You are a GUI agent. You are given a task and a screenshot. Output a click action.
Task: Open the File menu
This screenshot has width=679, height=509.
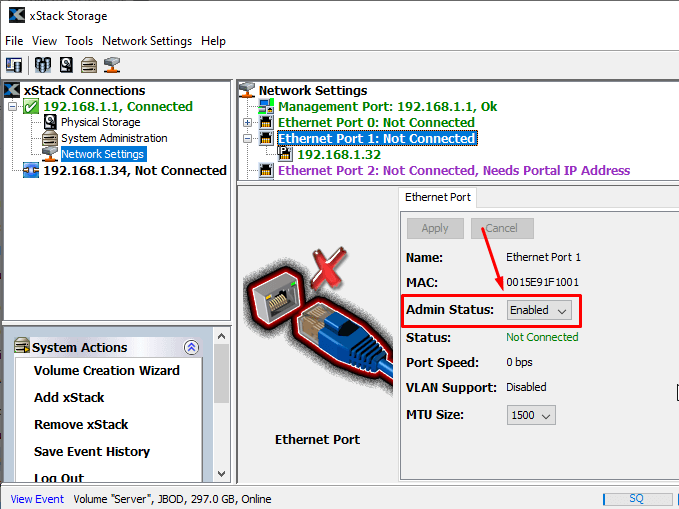pos(14,41)
